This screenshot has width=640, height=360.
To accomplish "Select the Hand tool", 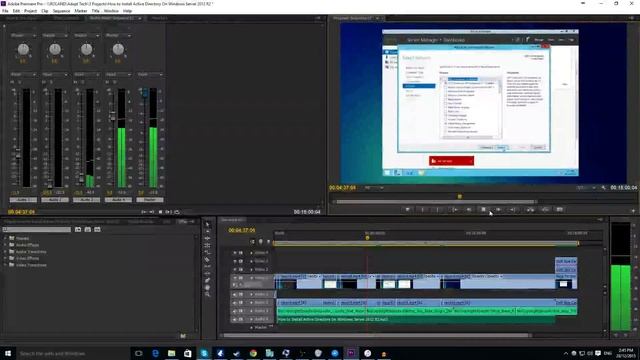I will click(x=207, y=287).
